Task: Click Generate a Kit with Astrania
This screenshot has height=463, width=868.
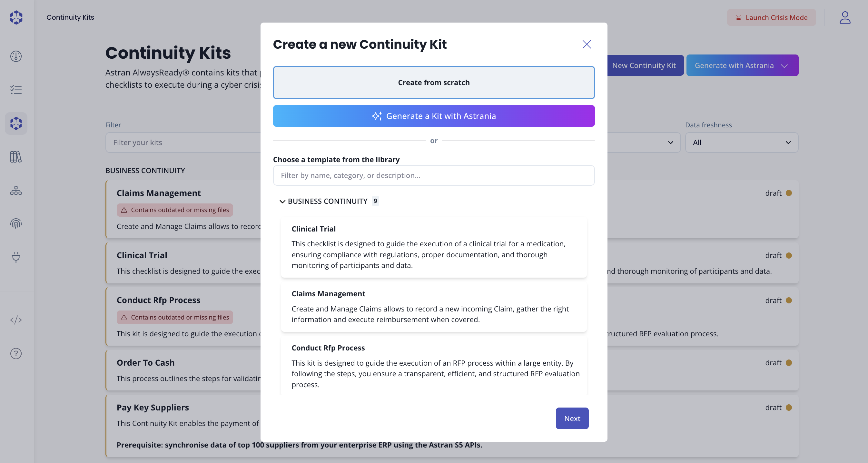Action: pos(434,116)
